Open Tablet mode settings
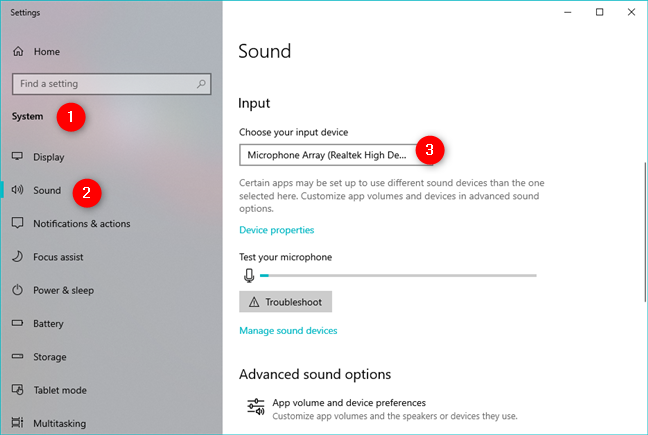 pyautogui.click(x=60, y=390)
